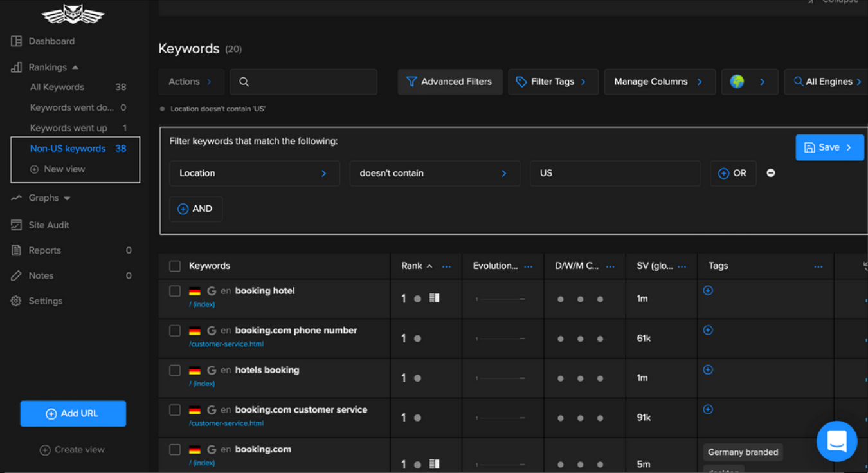This screenshot has width=868, height=473.
Task: Open the Manage Columns dropdown
Action: (660, 82)
